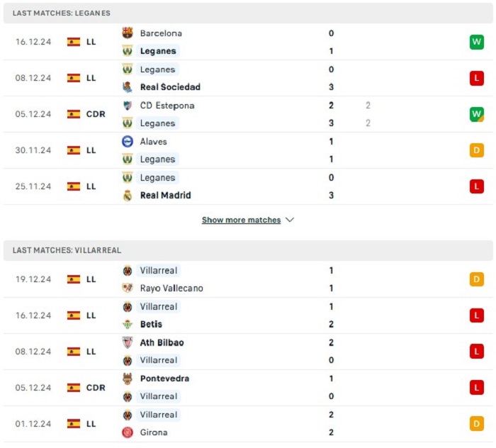
Task: Open the Villarreal vs Girona match row
Action: coord(248,424)
